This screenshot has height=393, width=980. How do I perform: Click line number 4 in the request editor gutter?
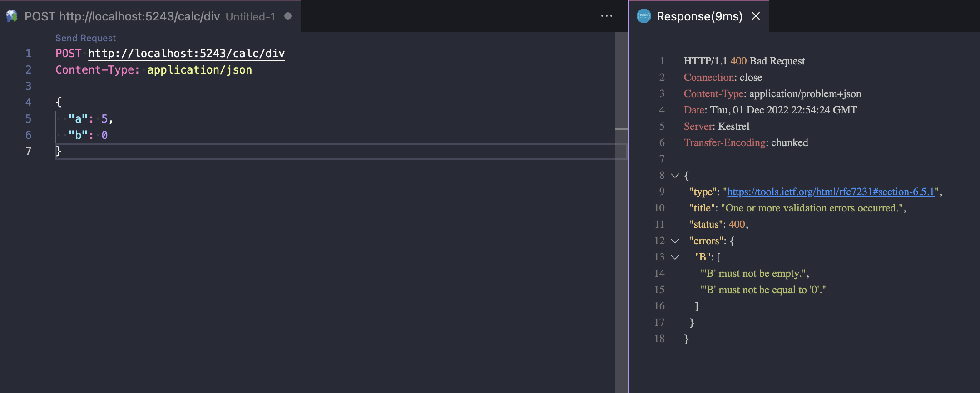28,103
